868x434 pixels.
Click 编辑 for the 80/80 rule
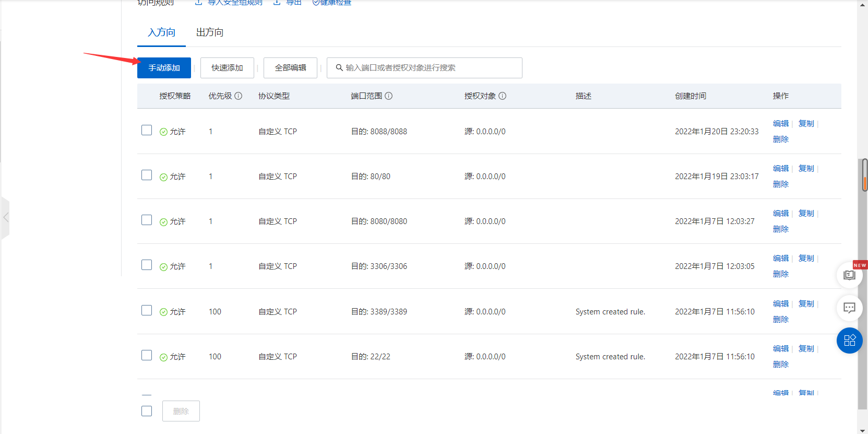(781, 169)
